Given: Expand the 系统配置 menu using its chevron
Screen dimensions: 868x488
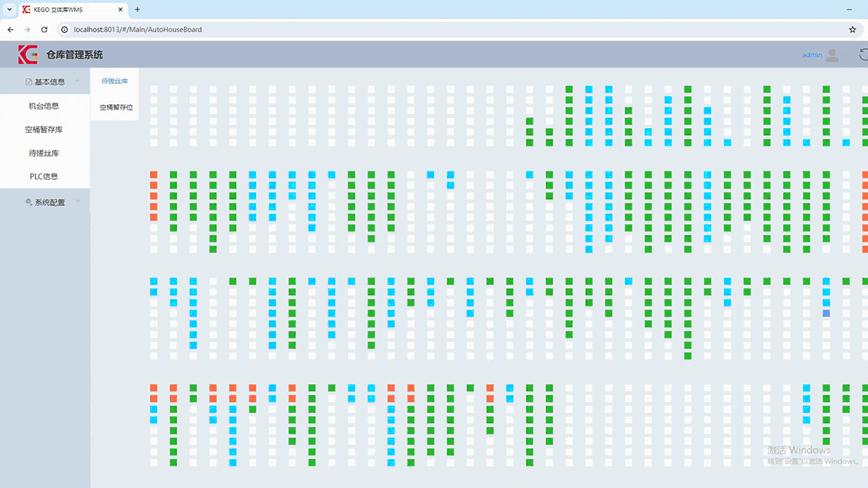Looking at the screenshot, I should tap(77, 202).
